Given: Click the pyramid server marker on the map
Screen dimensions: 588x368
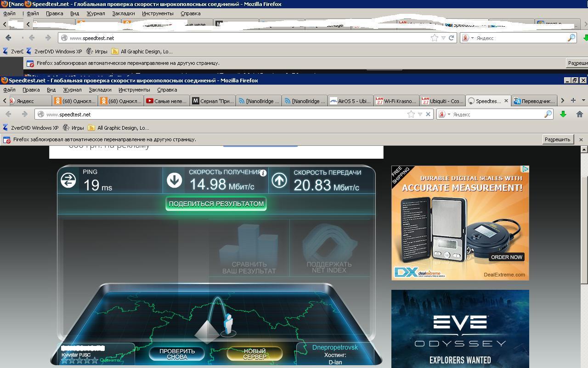Looking at the screenshot, I should pos(207,333).
